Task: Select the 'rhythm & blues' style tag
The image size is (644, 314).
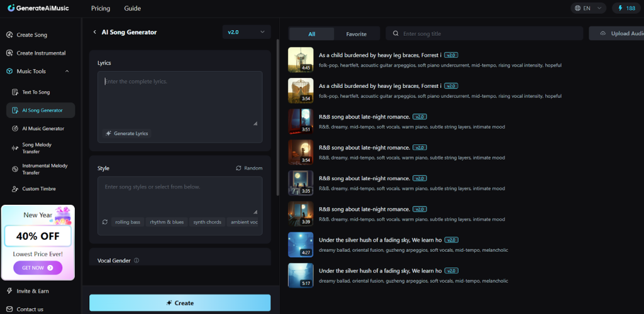Action: click(x=167, y=222)
